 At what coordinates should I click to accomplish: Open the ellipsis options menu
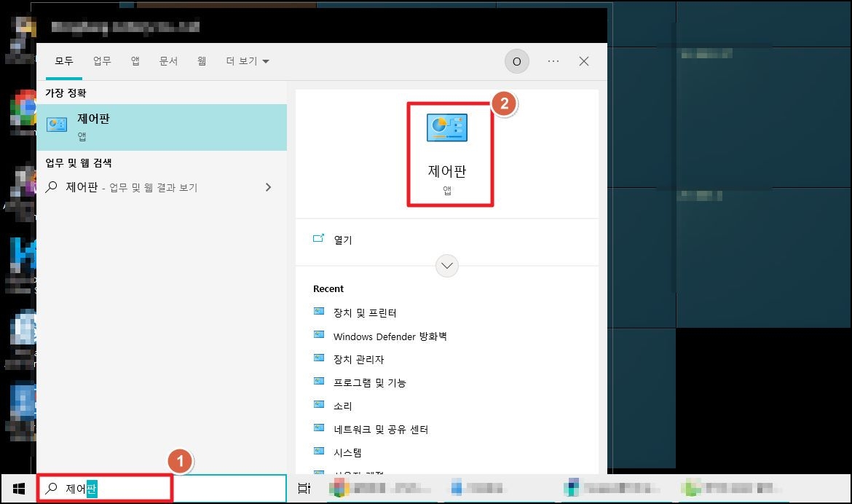pyautogui.click(x=553, y=61)
